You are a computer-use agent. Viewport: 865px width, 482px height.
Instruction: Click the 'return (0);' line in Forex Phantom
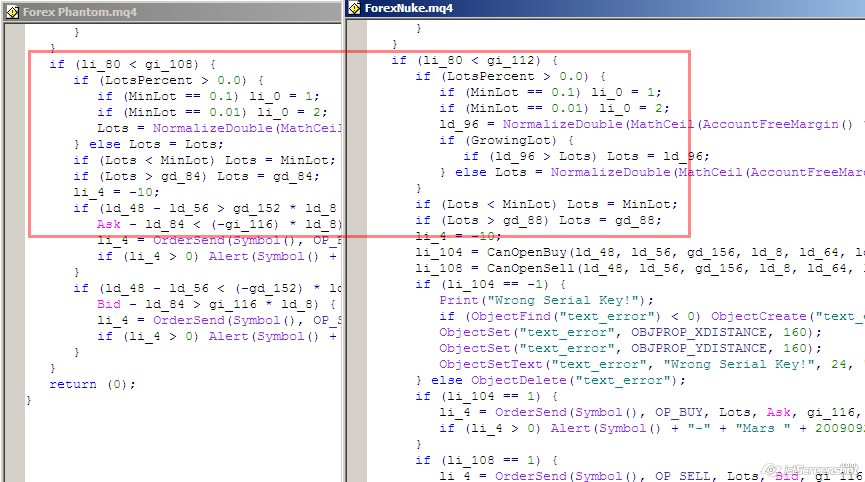(x=92, y=384)
